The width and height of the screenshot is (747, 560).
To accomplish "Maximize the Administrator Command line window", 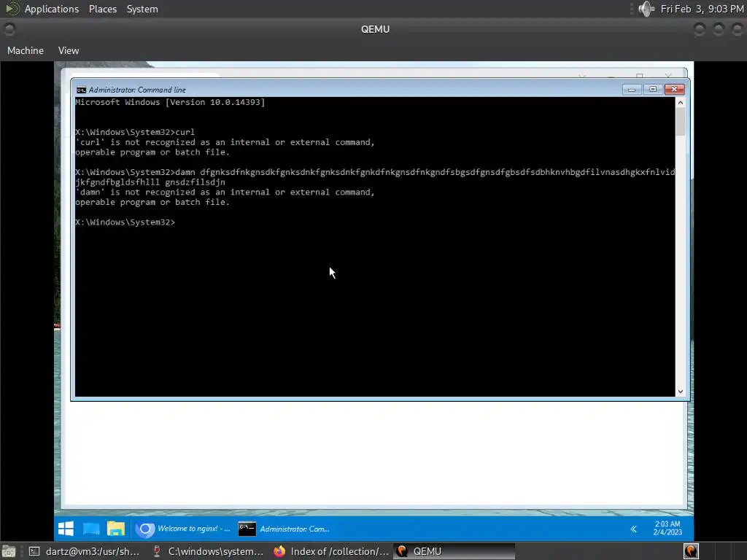I will click(653, 90).
